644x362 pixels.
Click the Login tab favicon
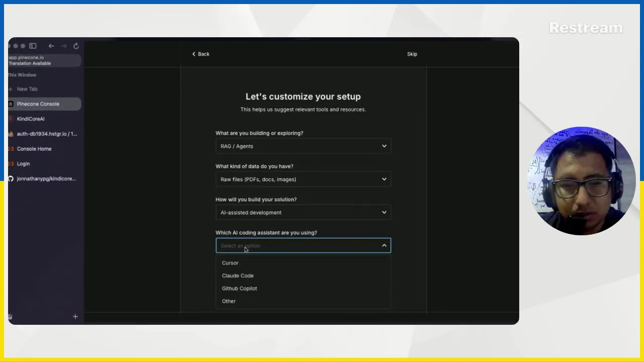pyautogui.click(x=11, y=164)
